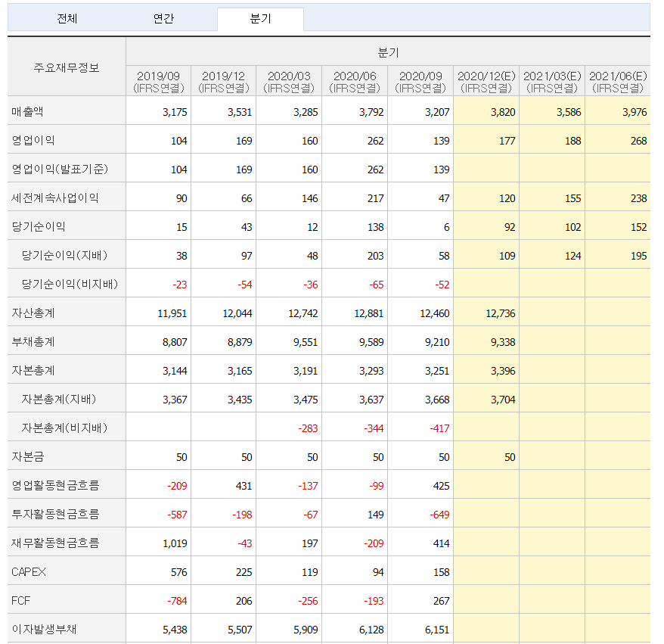Click the 자본총계 row label

tap(33, 370)
